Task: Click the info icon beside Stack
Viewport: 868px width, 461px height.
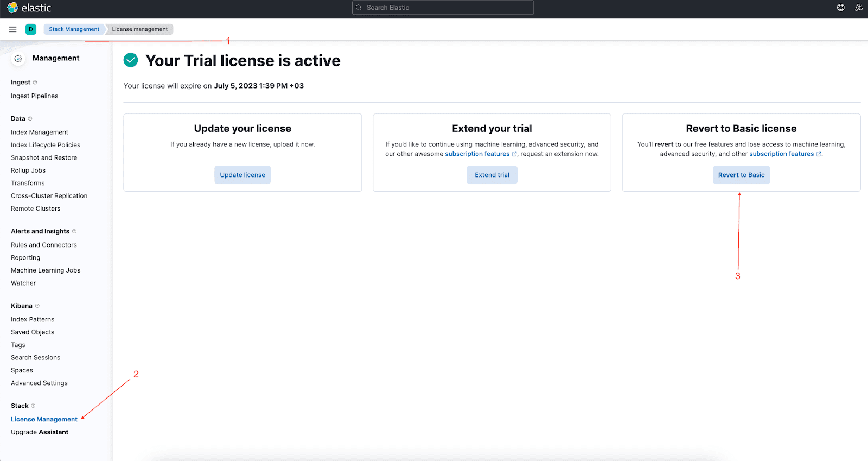Action: coord(33,406)
